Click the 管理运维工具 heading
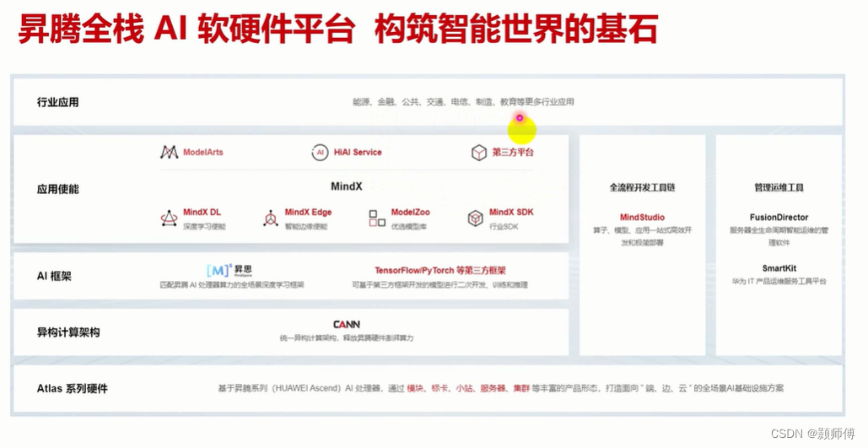Viewport: 868px width, 448px height. (x=779, y=188)
